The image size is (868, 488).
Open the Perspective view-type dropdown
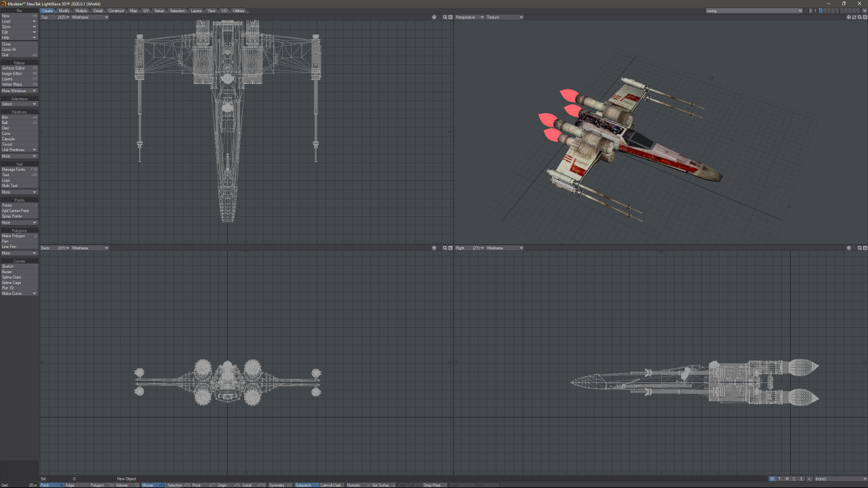[x=469, y=17]
